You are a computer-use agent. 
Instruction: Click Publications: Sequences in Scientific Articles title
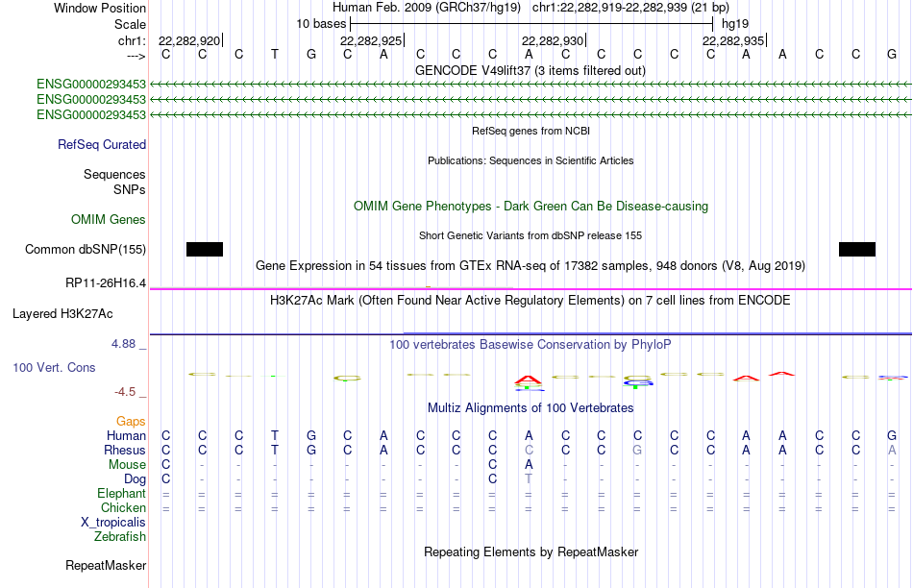(531, 160)
